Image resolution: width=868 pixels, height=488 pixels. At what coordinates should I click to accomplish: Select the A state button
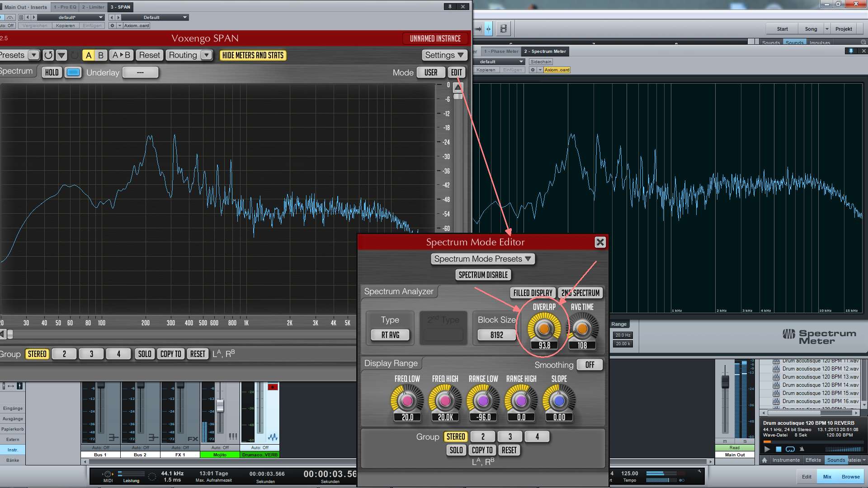(89, 55)
